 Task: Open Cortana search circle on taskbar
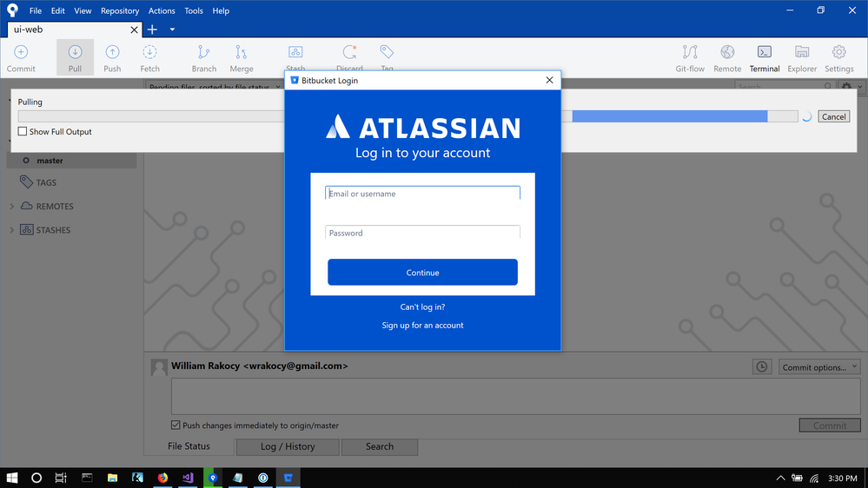tap(36, 478)
